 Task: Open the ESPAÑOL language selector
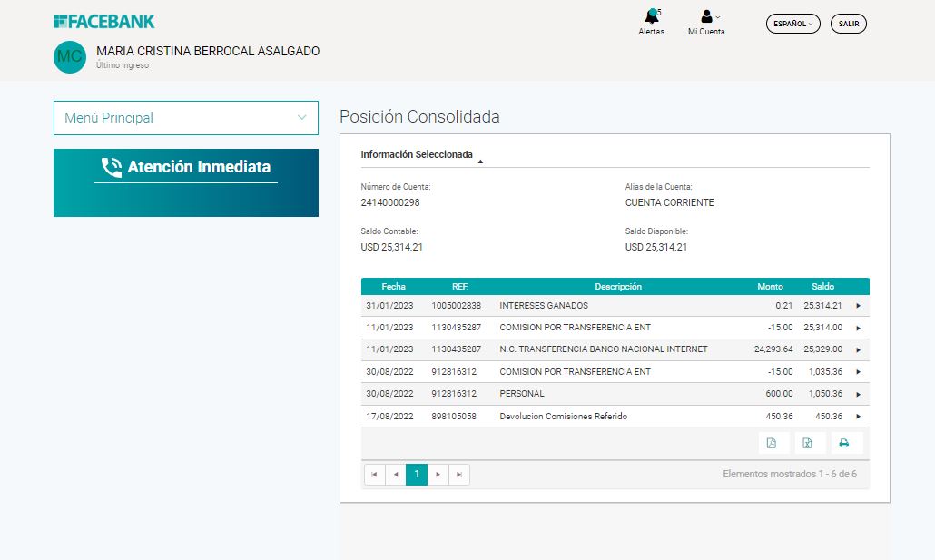click(792, 24)
